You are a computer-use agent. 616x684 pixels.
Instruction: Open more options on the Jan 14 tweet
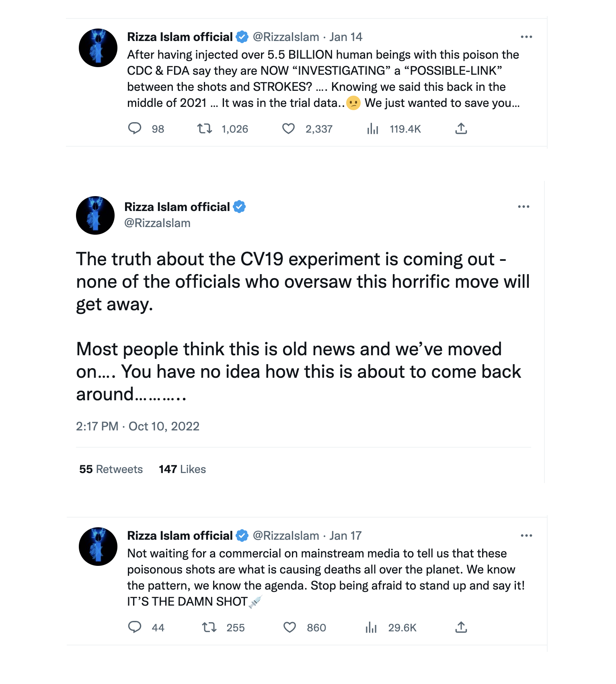(527, 37)
